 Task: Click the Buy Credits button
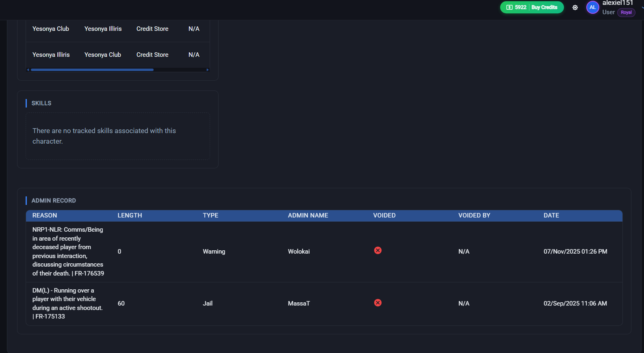click(544, 7)
